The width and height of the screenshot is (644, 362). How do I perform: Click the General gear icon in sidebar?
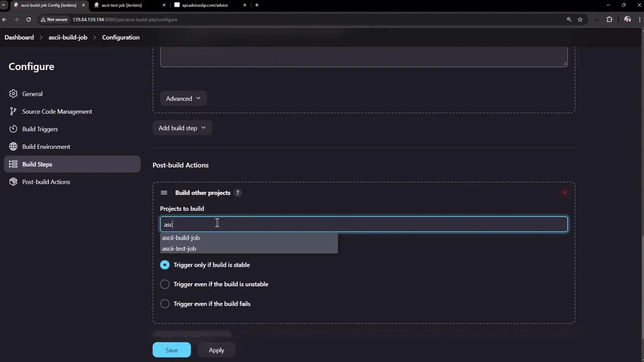[x=13, y=94]
